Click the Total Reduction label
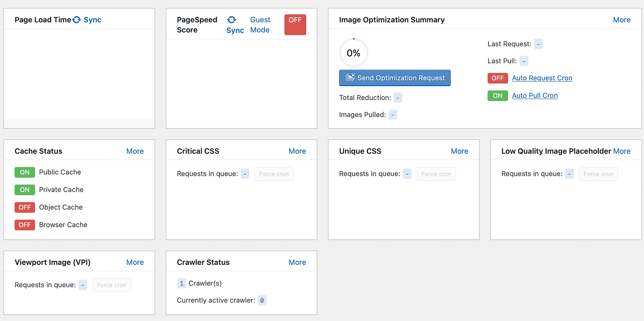Screen dimensions: 644x321 pos(365,97)
